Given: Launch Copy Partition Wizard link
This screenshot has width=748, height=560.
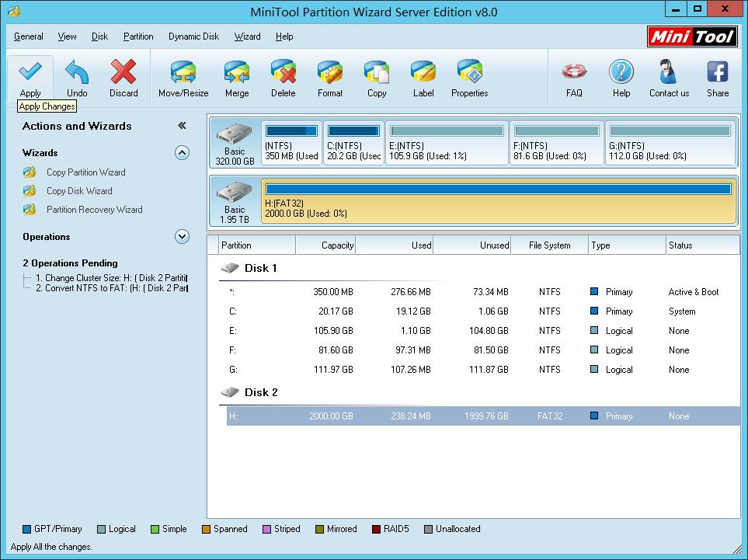Looking at the screenshot, I should 86,172.
